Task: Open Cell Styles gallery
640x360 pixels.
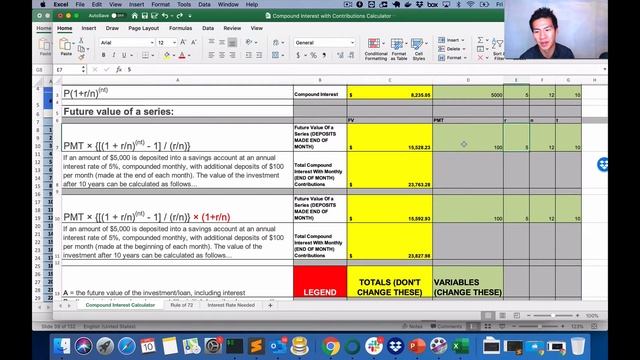Action: coord(419,49)
